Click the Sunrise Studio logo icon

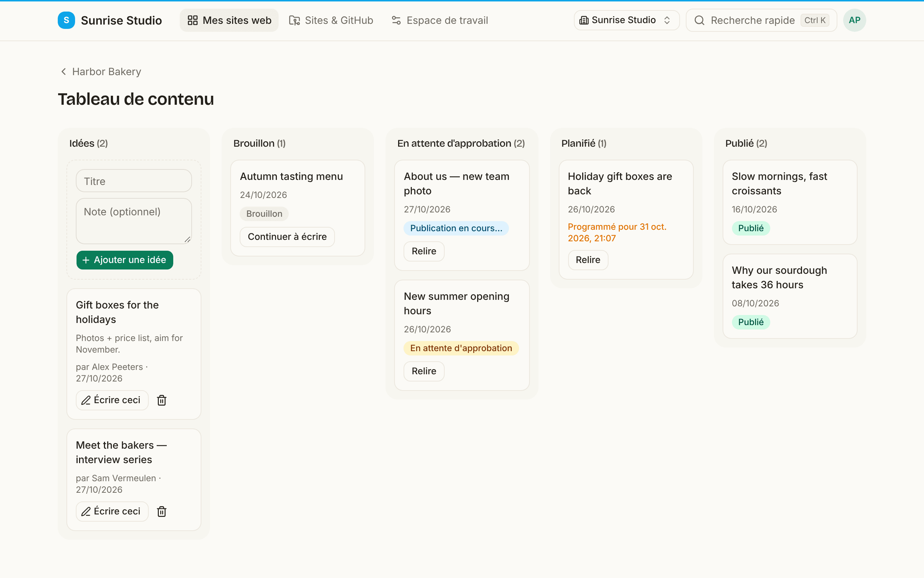tap(66, 20)
